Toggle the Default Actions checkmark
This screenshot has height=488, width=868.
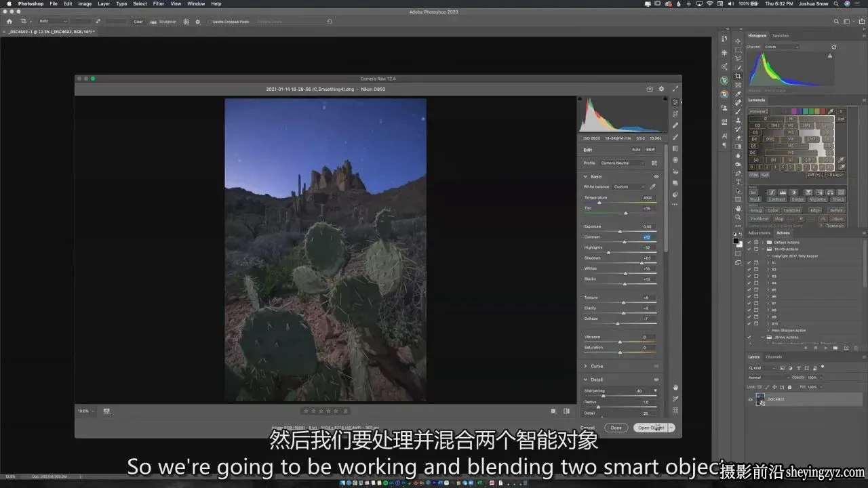click(749, 242)
